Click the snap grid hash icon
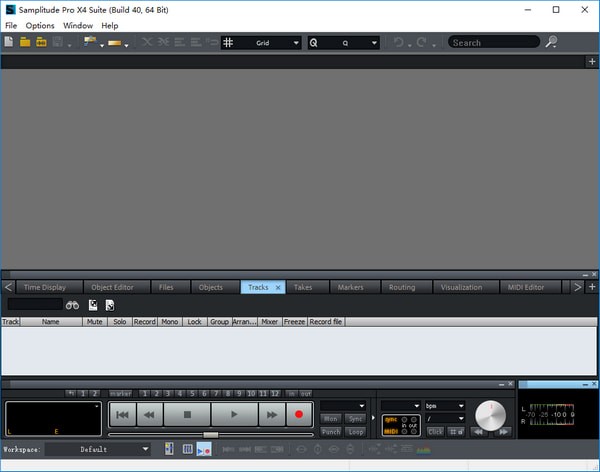Image resolution: width=600 pixels, height=472 pixels. pyautogui.click(x=228, y=42)
